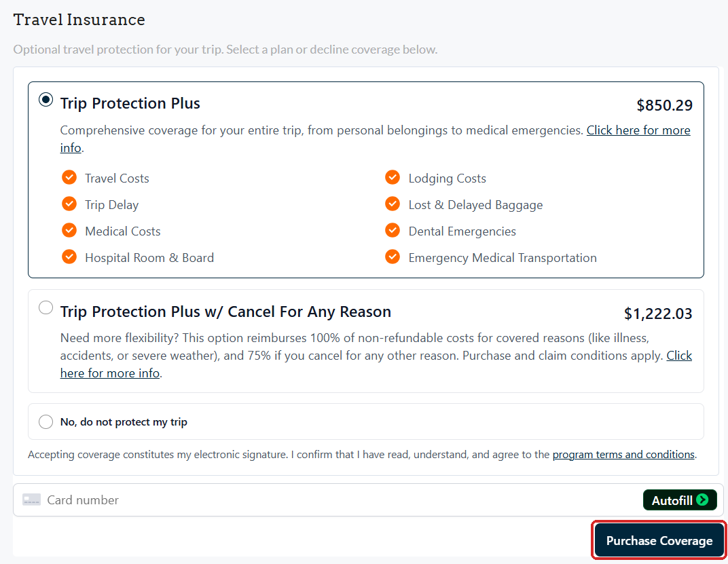Click the Trip Protection Plus plan title
Screen dimensions: 728x564
pyautogui.click(x=130, y=103)
